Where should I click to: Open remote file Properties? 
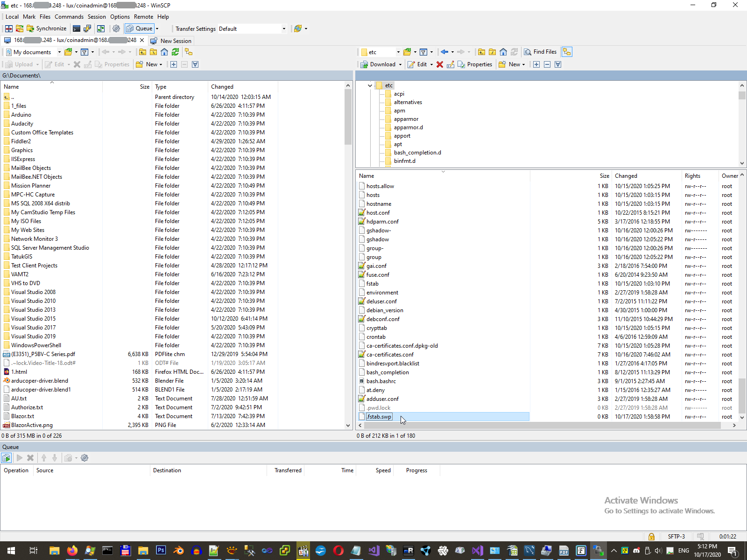click(475, 64)
